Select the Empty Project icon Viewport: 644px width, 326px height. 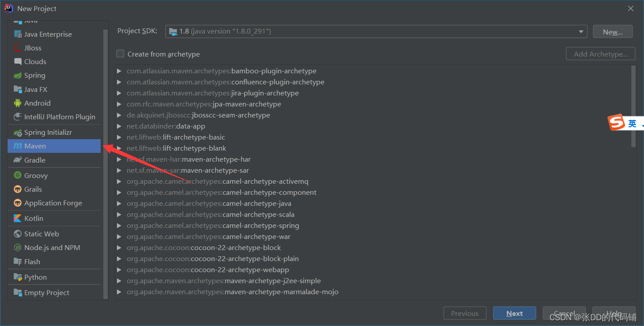click(x=18, y=292)
